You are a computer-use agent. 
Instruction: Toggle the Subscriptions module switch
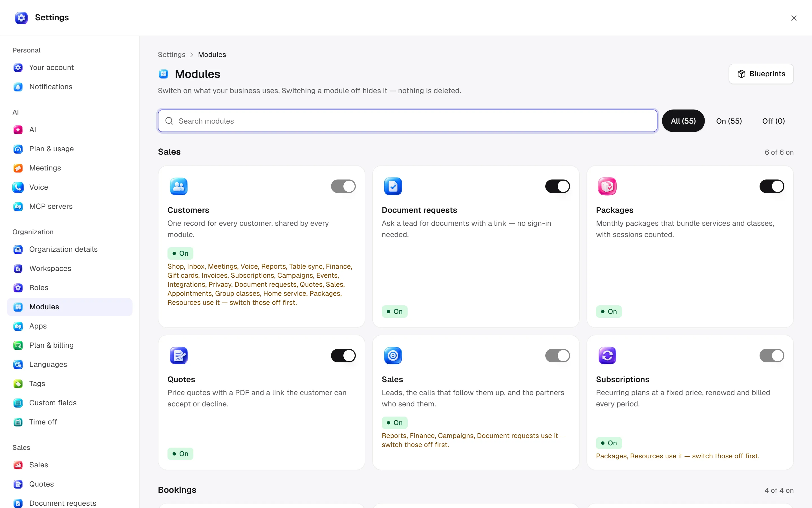(772, 356)
